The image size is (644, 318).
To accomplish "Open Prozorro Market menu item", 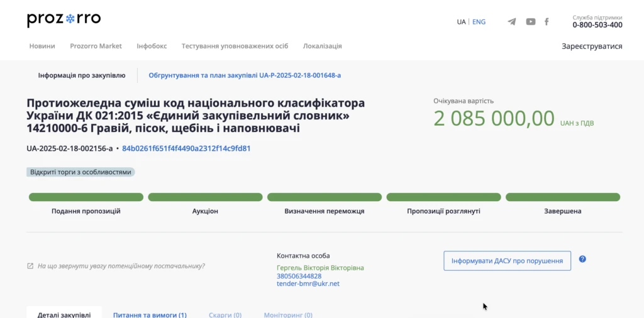I will tap(96, 46).
